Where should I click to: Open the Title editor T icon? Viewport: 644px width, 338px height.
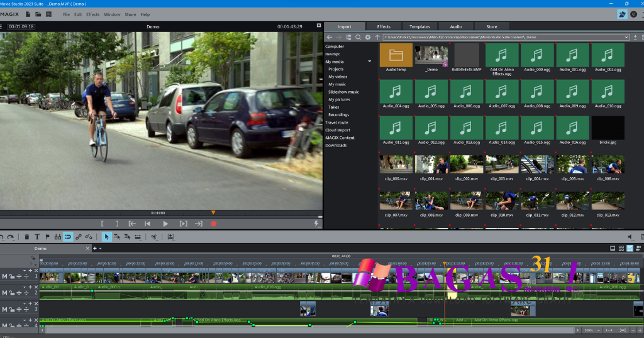pyautogui.click(x=37, y=237)
